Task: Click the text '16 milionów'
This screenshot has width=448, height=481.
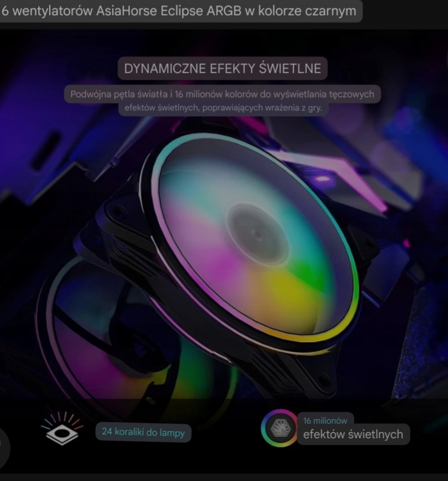Action: [325, 420]
